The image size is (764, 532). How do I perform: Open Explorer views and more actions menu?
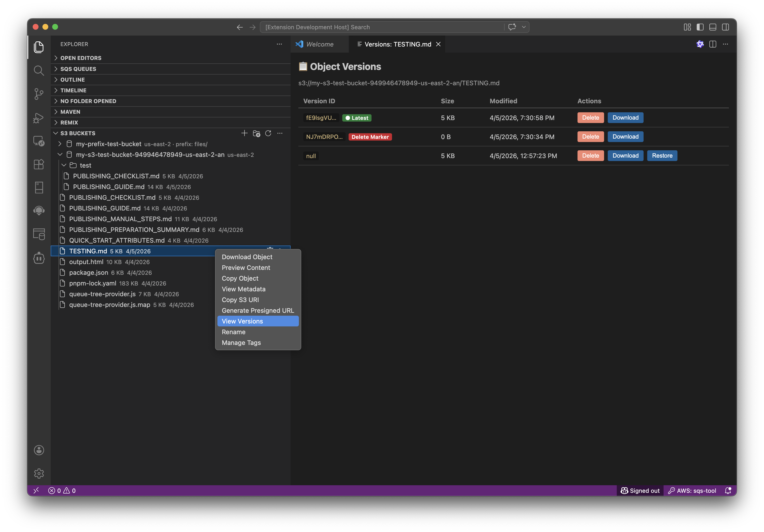click(279, 44)
